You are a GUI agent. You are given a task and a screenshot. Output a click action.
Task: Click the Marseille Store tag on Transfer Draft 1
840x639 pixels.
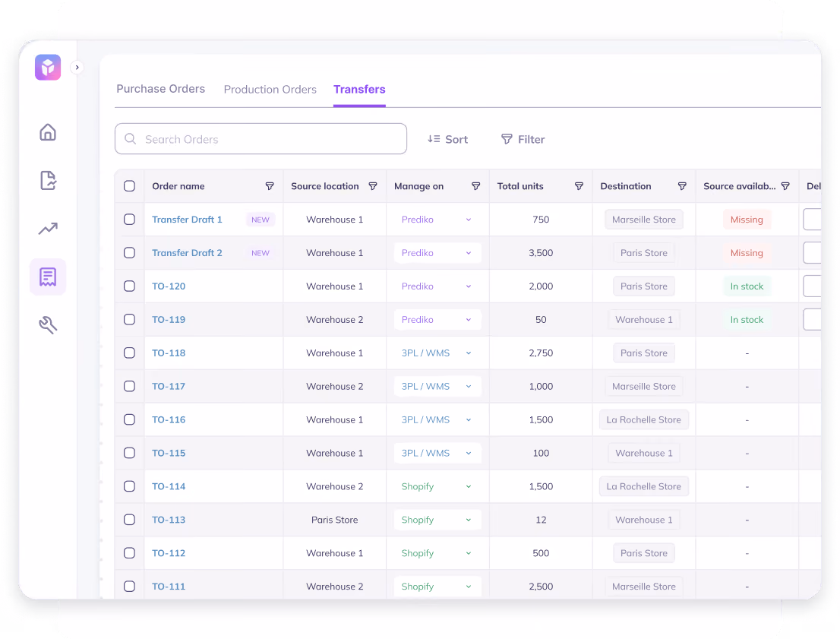pyautogui.click(x=644, y=220)
